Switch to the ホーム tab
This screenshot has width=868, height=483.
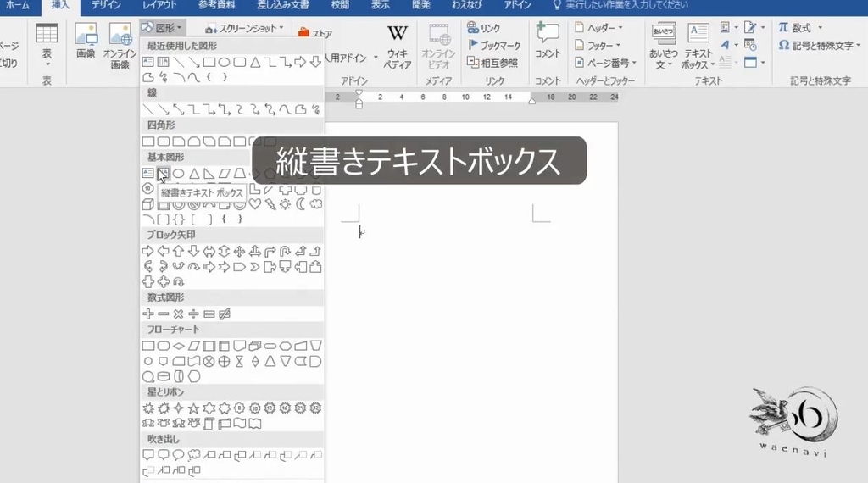(x=18, y=6)
